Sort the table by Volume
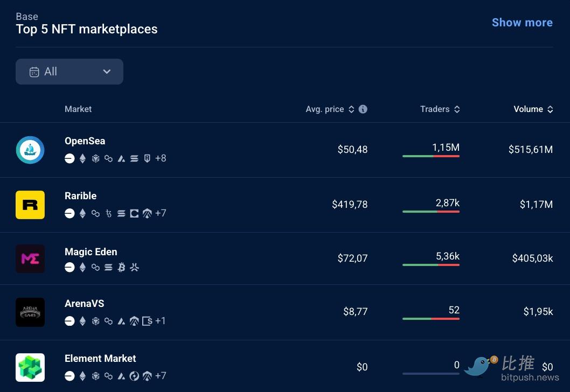This screenshot has height=392, width=570. tap(550, 109)
